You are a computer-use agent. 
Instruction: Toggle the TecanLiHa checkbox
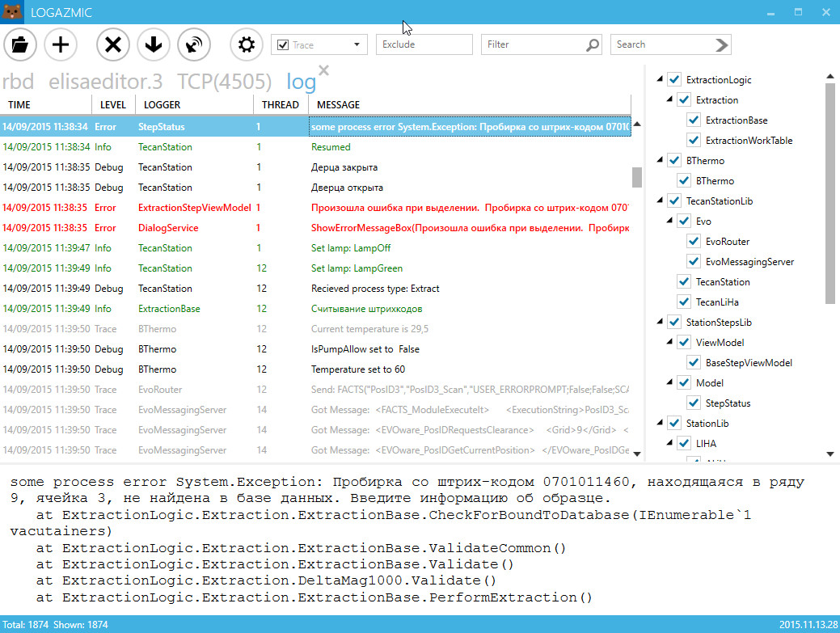click(x=684, y=302)
